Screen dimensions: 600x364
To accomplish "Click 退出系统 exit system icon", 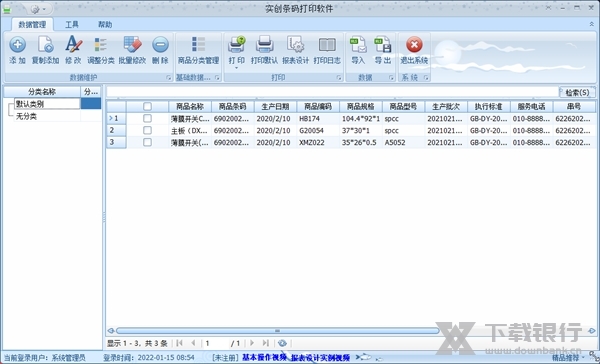I will [x=414, y=45].
